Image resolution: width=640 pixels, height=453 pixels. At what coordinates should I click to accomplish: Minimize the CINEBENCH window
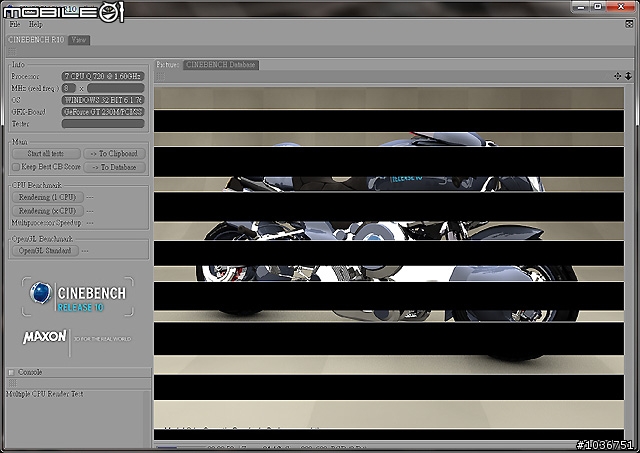(x=581, y=7)
